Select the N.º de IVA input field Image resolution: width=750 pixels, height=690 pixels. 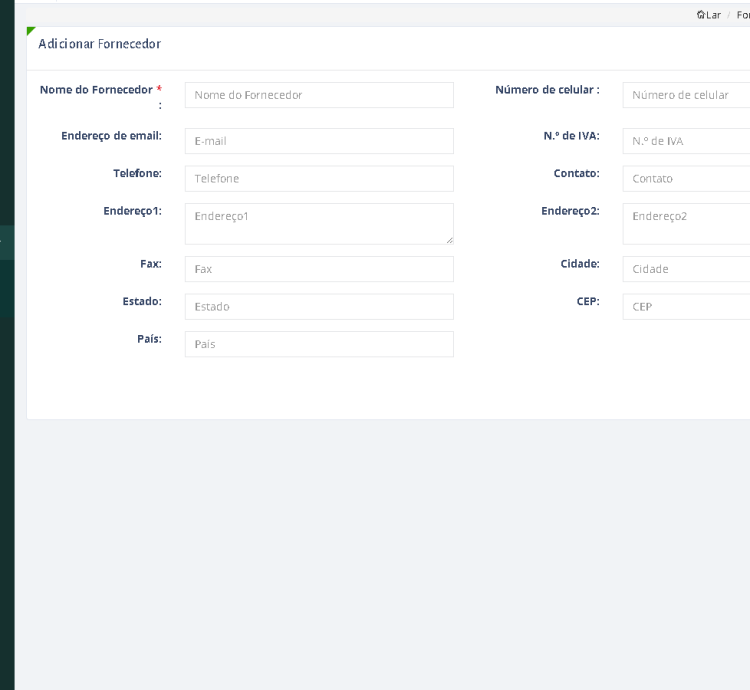pos(687,141)
